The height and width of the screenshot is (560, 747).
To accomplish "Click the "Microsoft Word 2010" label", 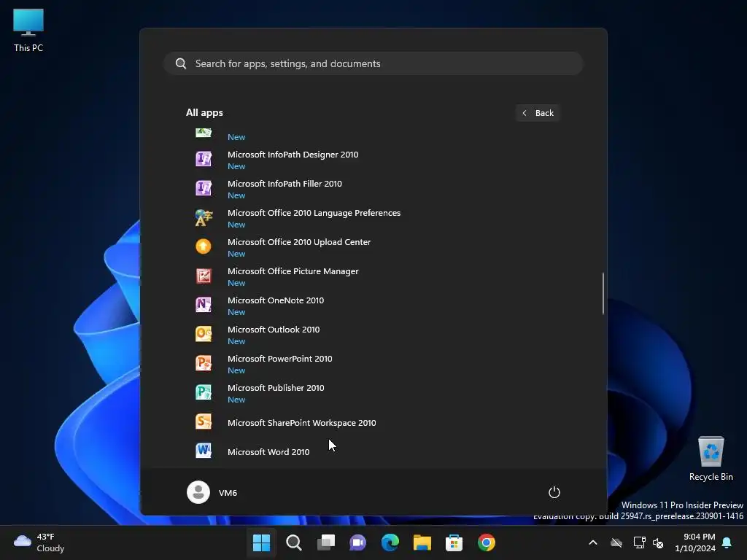I will (x=268, y=452).
